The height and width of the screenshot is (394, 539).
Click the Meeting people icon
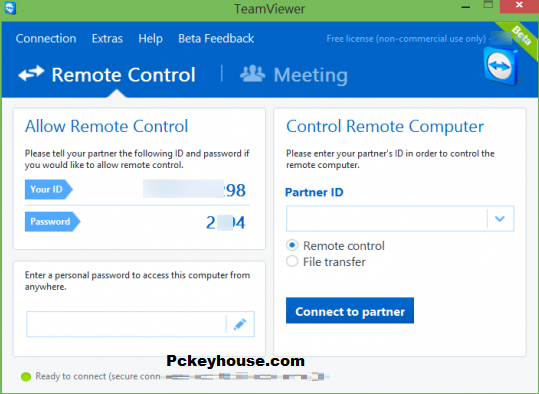pos(253,73)
